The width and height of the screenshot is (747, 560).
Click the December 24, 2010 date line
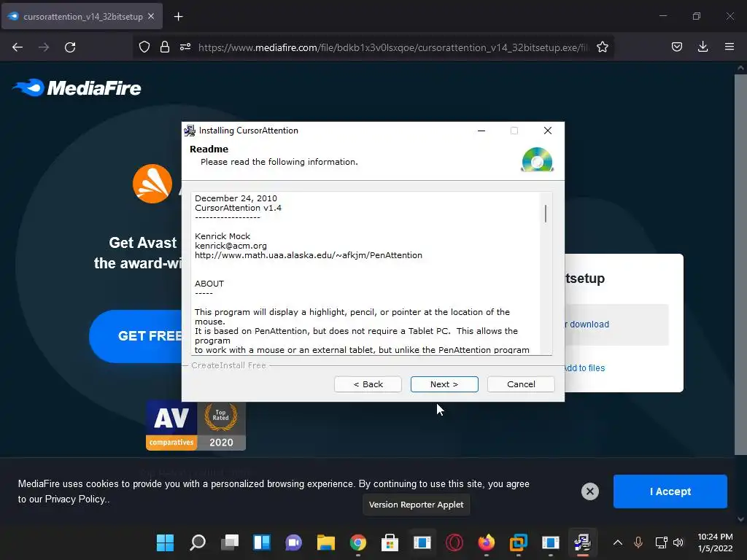(x=236, y=198)
